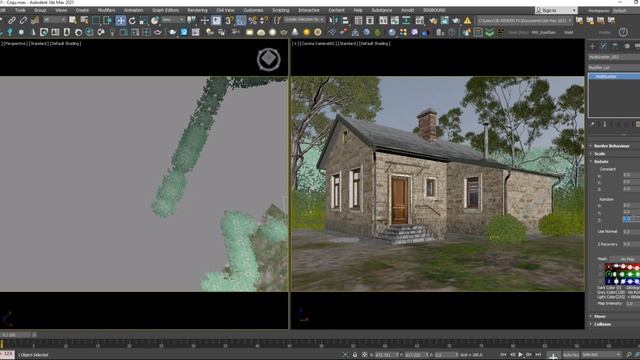This screenshot has height=360, width=640.
Task: Open the Group menu
Action: click(40, 10)
